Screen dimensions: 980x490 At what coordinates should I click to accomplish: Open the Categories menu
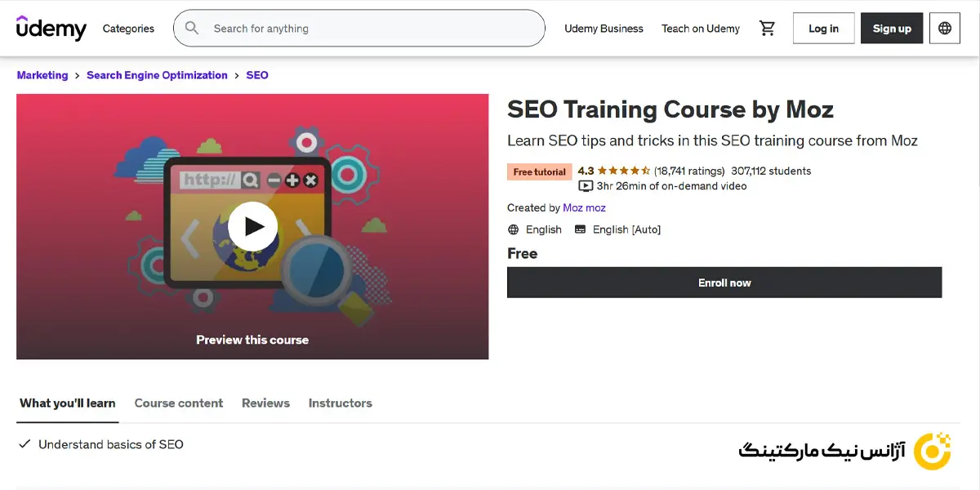pos(128,29)
